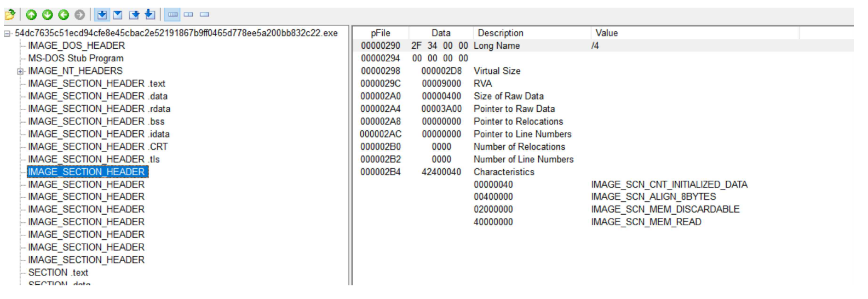The width and height of the screenshot is (868, 299).
Task: Select IMAGE_DOS_HEADER in the tree
Action: (76, 45)
